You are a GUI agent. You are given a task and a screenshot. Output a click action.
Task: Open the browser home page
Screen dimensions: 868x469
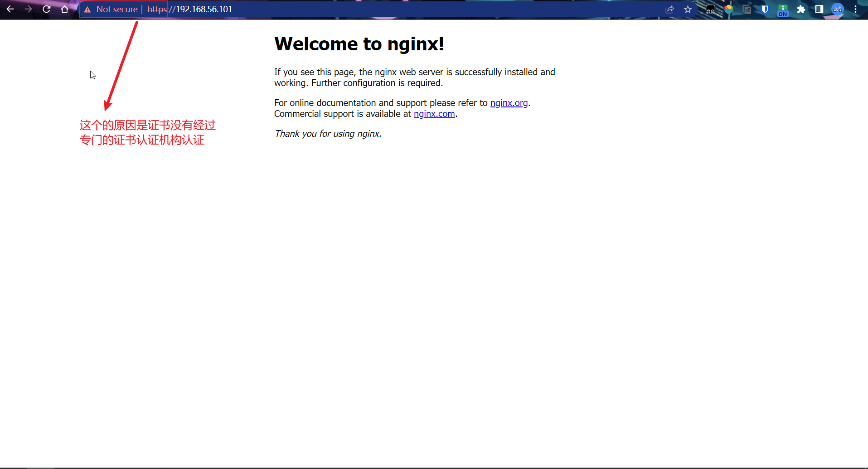(64, 9)
